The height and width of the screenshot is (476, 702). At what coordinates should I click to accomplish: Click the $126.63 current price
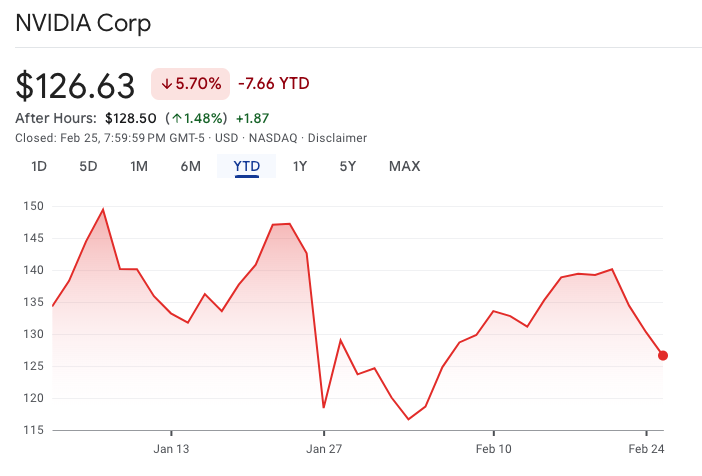(x=75, y=86)
